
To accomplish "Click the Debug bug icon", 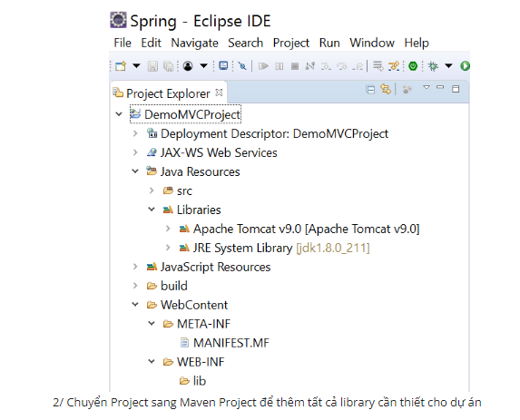I will point(433,66).
